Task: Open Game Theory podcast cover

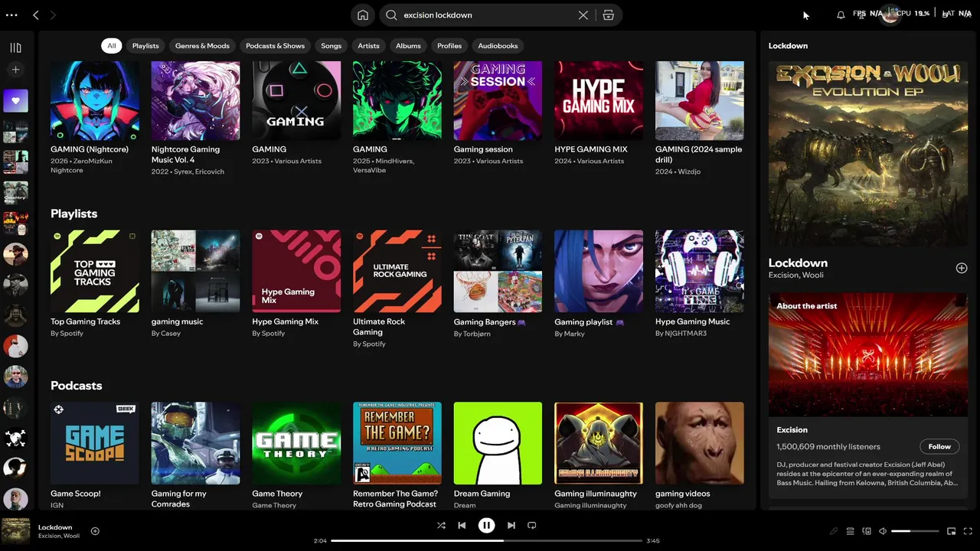Action: point(296,443)
